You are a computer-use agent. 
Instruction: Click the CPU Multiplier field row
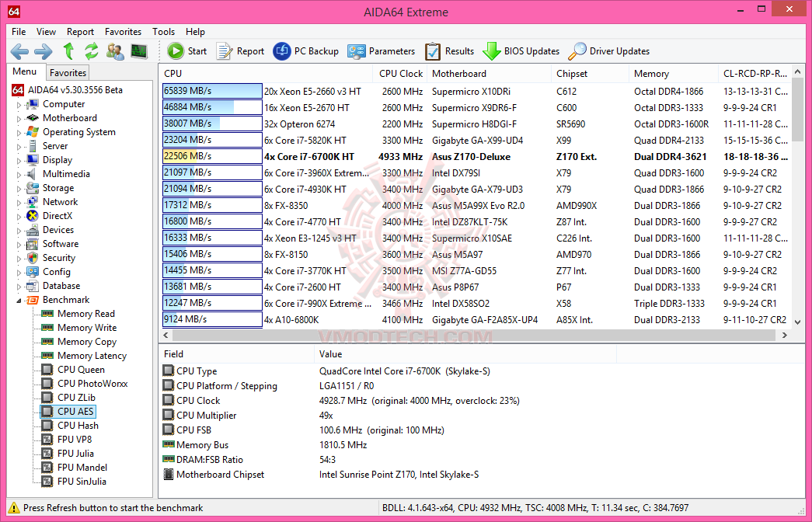pyautogui.click(x=389, y=416)
